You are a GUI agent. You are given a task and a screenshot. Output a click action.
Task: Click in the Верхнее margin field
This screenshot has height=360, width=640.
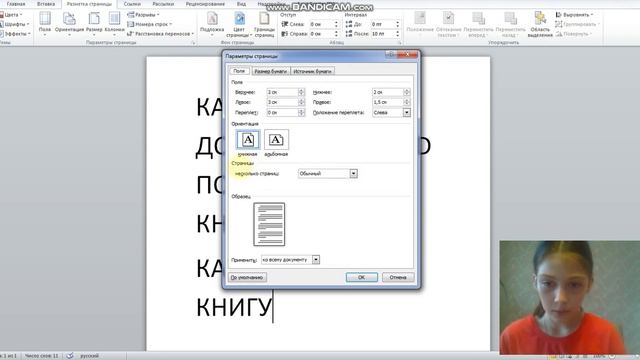tap(282, 92)
